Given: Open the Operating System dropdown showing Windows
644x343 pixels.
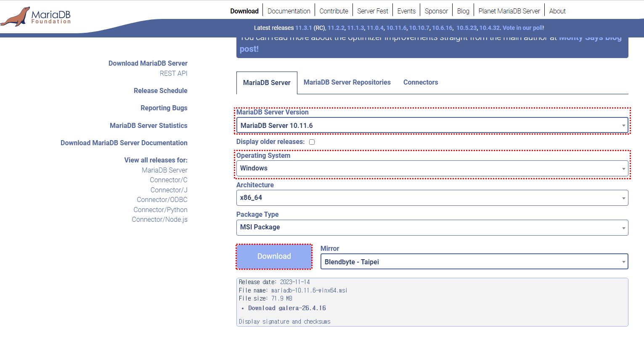Looking at the screenshot, I should pyautogui.click(x=432, y=168).
